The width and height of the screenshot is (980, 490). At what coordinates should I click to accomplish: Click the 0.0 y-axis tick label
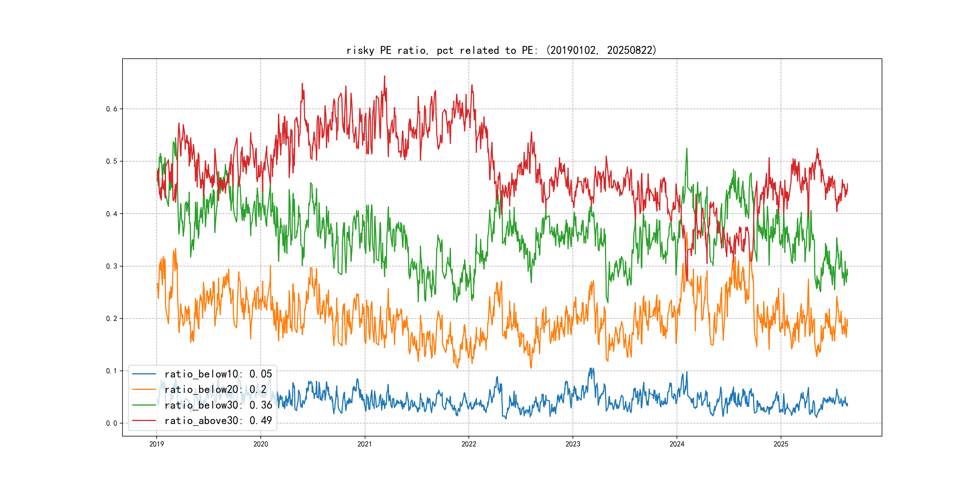112,423
